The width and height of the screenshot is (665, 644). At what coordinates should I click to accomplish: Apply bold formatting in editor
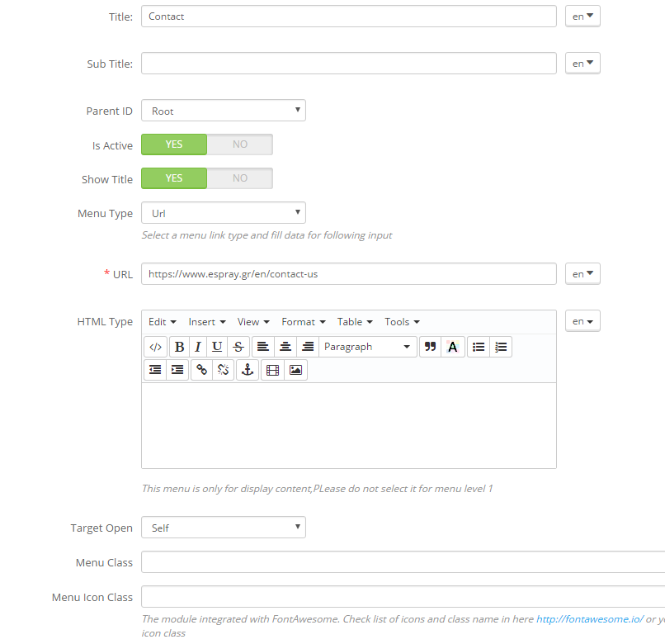[x=179, y=347]
